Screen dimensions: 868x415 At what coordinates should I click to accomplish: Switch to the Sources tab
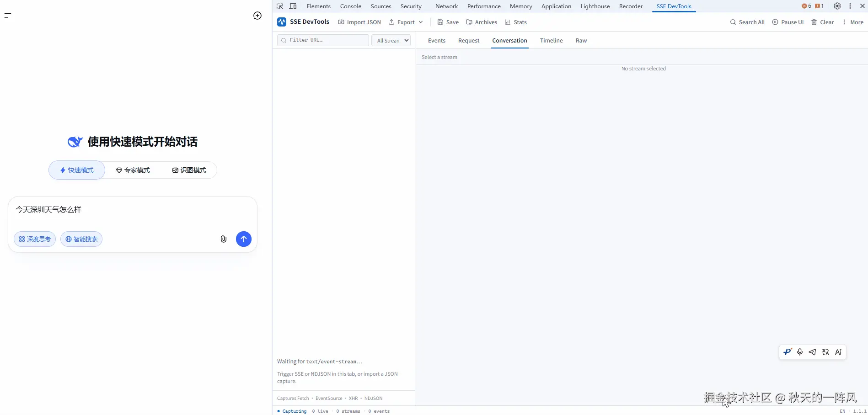tap(381, 6)
